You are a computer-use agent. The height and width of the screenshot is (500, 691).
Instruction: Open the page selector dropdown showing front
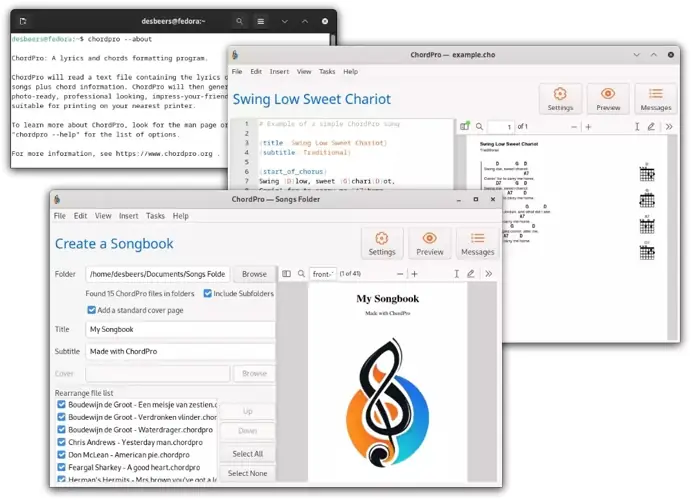pos(323,273)
